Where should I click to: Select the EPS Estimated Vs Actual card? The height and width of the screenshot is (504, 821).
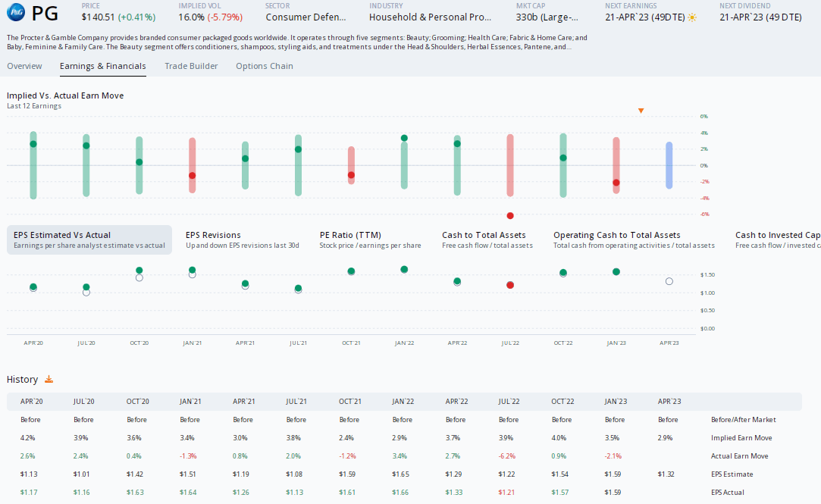point(89,239)
